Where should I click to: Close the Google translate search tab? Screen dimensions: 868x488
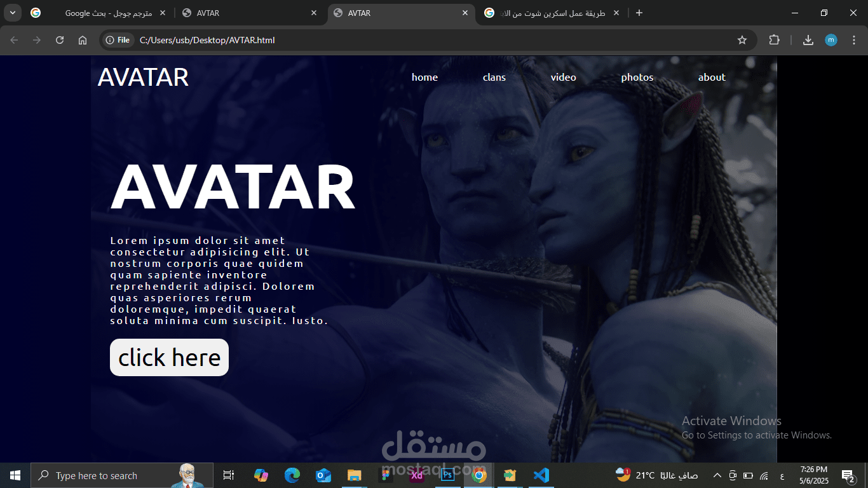(x=163, y=13)
